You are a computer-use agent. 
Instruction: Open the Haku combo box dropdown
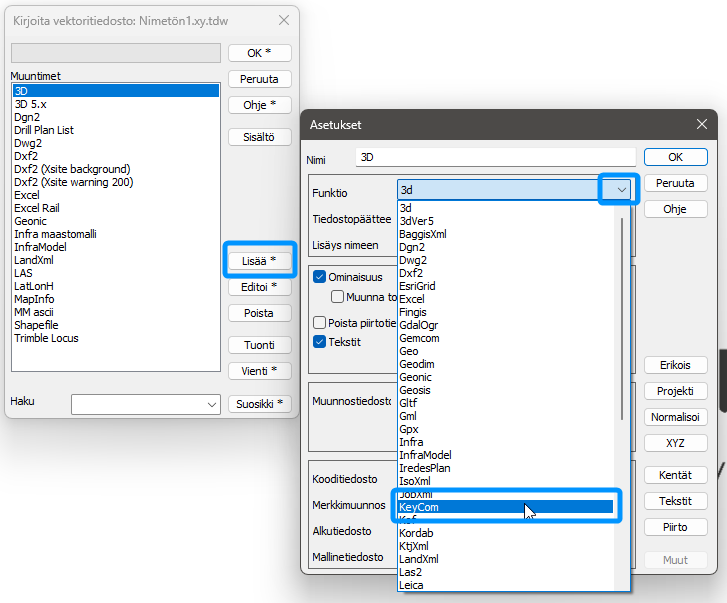point(211,404)
